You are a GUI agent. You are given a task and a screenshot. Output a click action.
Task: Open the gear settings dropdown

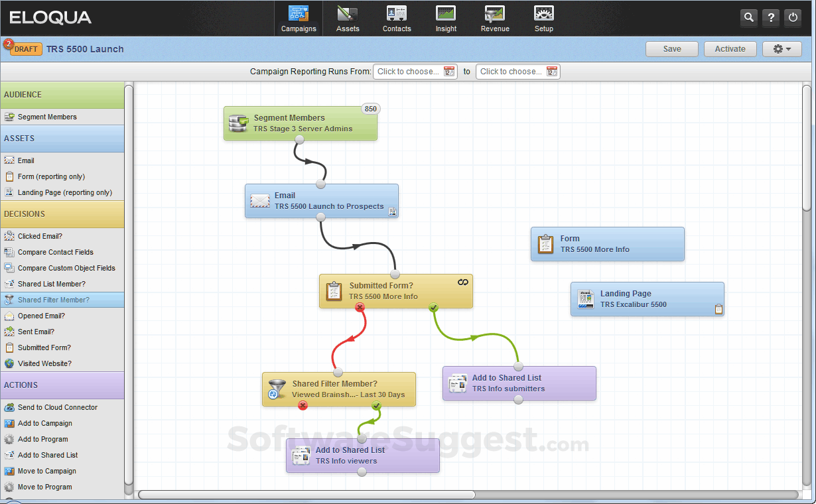coord(782,48)
